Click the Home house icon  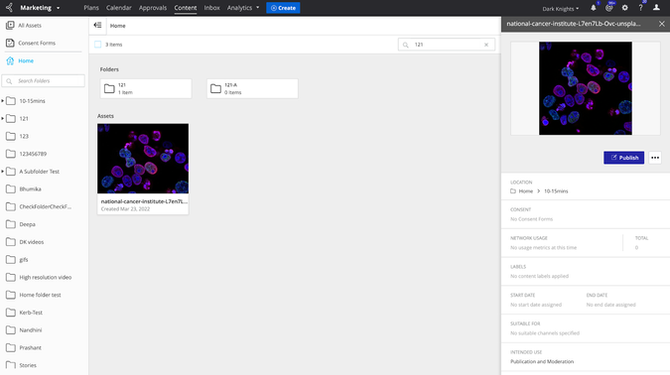pos(10,61)
